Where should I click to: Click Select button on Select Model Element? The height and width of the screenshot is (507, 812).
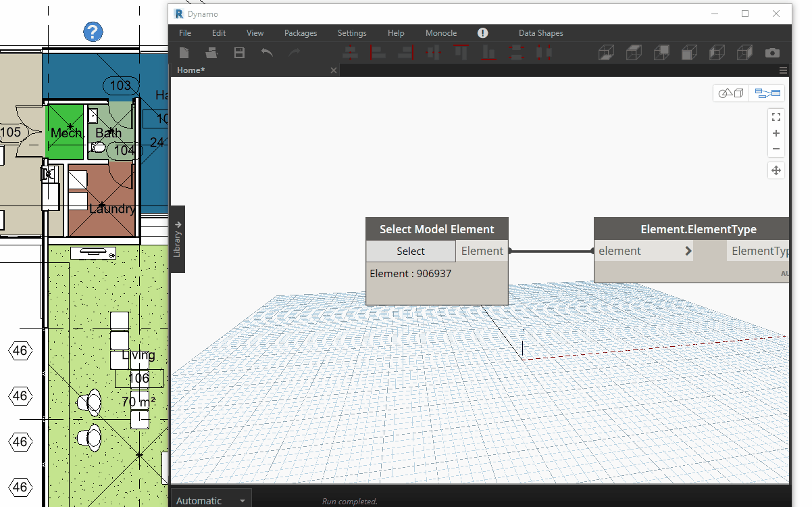[411, 251]
